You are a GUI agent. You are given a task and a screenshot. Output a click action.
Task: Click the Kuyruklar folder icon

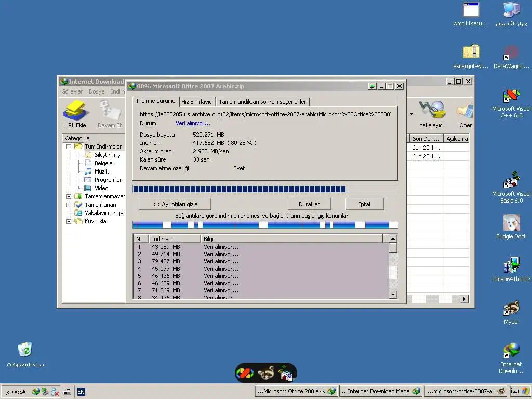coord(78,221)
